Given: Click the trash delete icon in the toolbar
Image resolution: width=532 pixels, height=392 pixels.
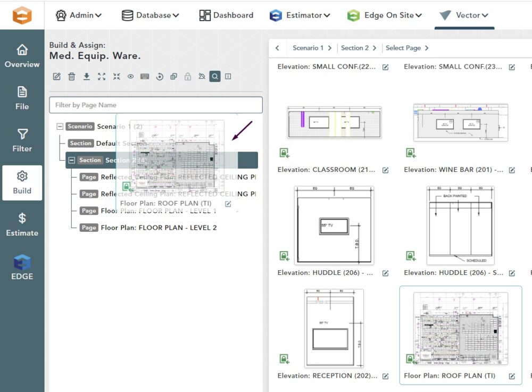Looking at the screenshot, I should point(71,77).
